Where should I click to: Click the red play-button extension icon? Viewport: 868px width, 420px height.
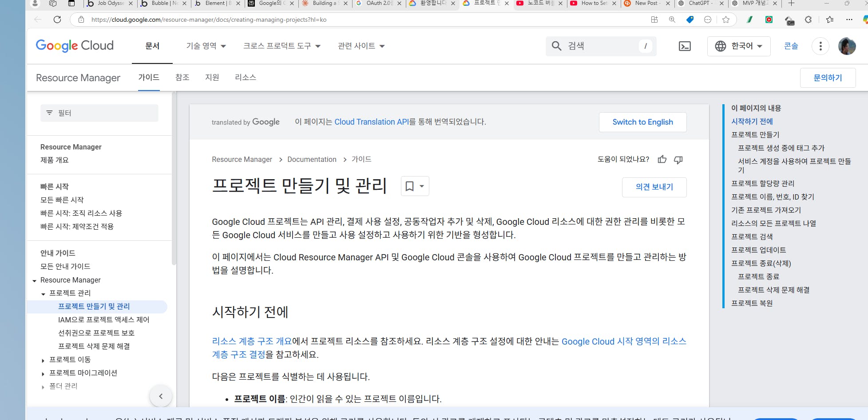click(769, 20)
